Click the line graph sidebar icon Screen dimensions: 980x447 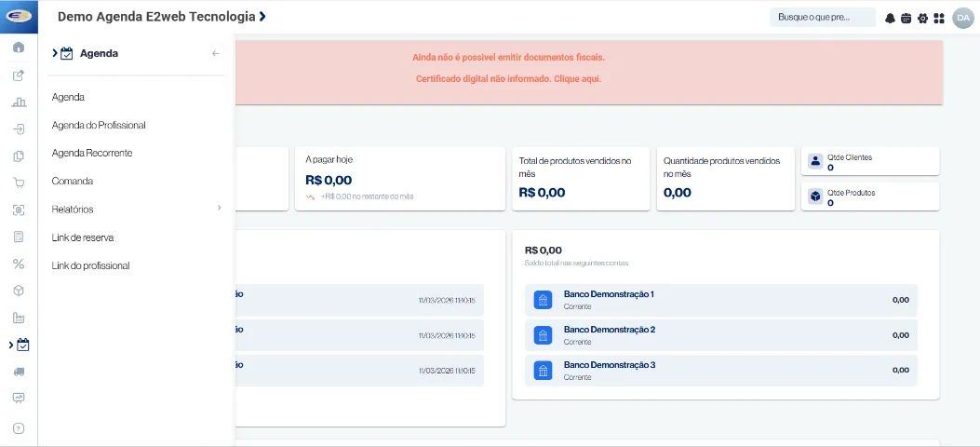click(x=19, y=318)
